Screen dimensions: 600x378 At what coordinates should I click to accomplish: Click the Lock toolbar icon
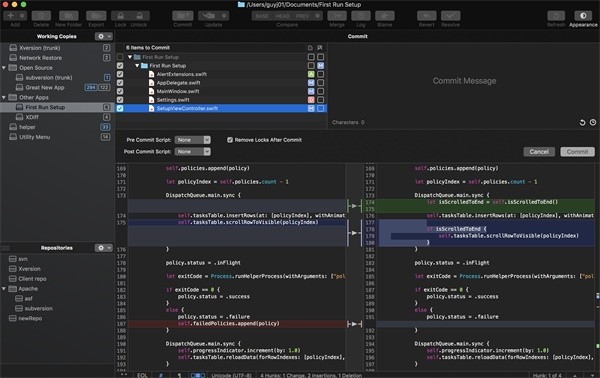(121, 16)
